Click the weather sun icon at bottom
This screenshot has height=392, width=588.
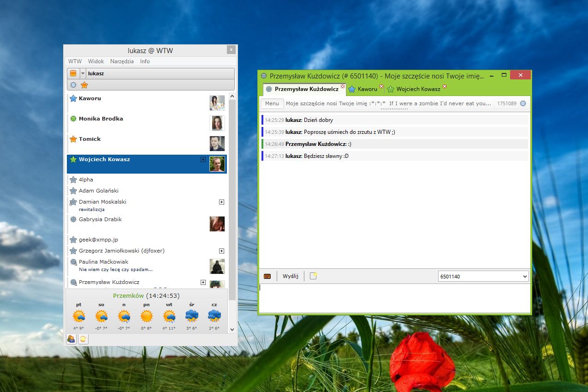point(83,339)
